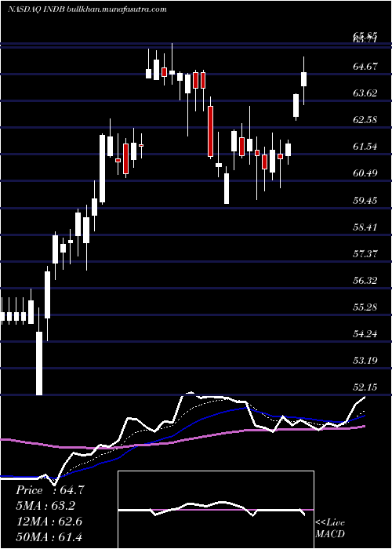Click the 12MA : 62.6 readout
This screenshot has width=392, height=549.
49,522
